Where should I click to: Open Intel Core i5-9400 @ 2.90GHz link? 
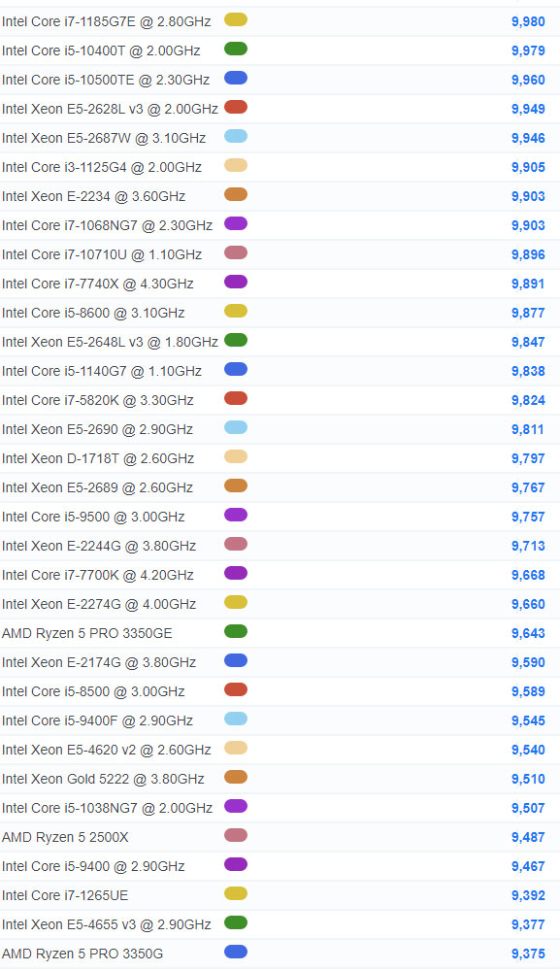pyautogui.click(x=93, y=866)
